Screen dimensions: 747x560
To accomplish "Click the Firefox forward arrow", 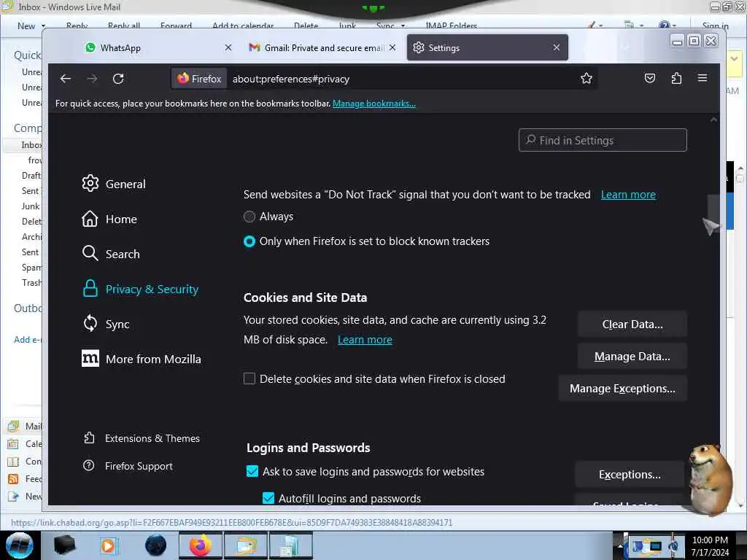I will click(92, 79).
